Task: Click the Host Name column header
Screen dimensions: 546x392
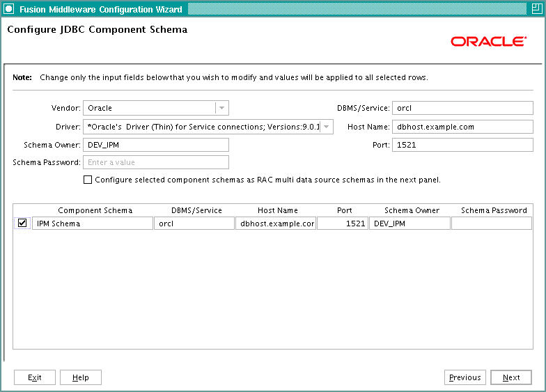Action: pyautogui.click(x=277, y=210)
